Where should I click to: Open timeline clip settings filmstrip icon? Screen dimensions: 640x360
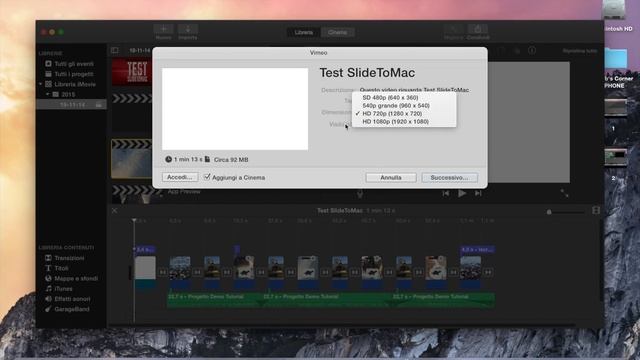coord(596,210)
